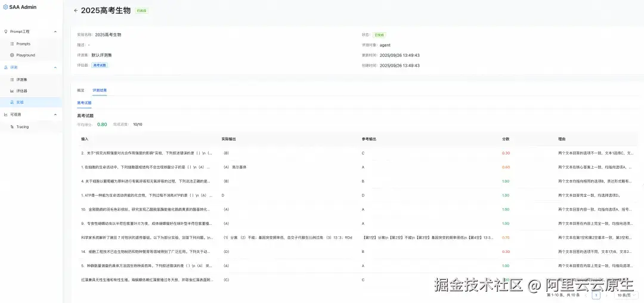This screenshot has height=303, width=644.
Task: Click the 完成进度 10/10 value
Action: [x=138, y=125]
